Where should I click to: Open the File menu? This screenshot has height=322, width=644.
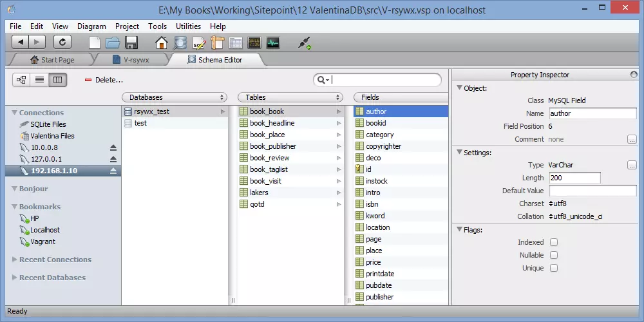pyautogui.click(x=15, y=26)
